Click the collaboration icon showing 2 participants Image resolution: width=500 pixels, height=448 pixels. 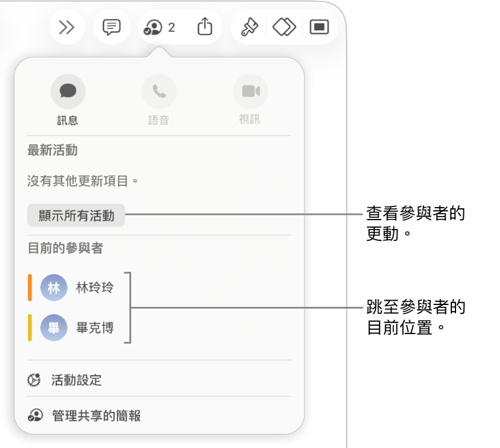(157, 27)
